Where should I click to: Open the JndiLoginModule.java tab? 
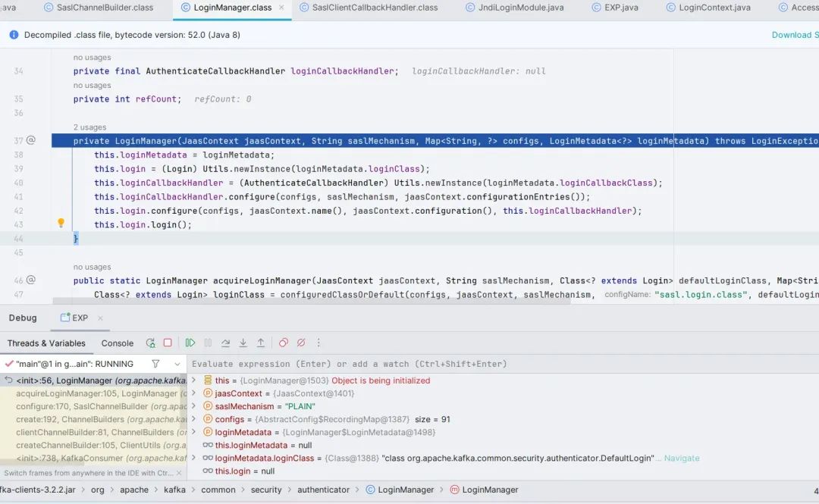pyautogui.click(x=515, y=8)
